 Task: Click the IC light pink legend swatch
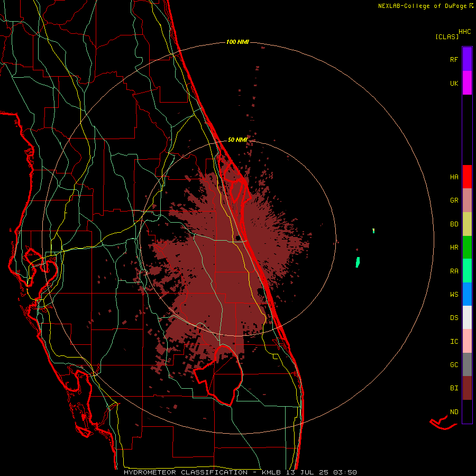pos(467,341)
